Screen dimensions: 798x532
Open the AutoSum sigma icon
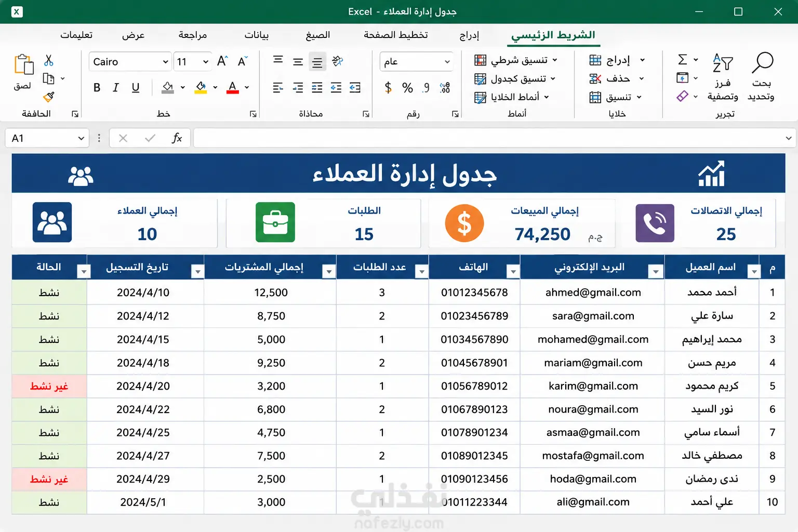[x=683, y=60]
